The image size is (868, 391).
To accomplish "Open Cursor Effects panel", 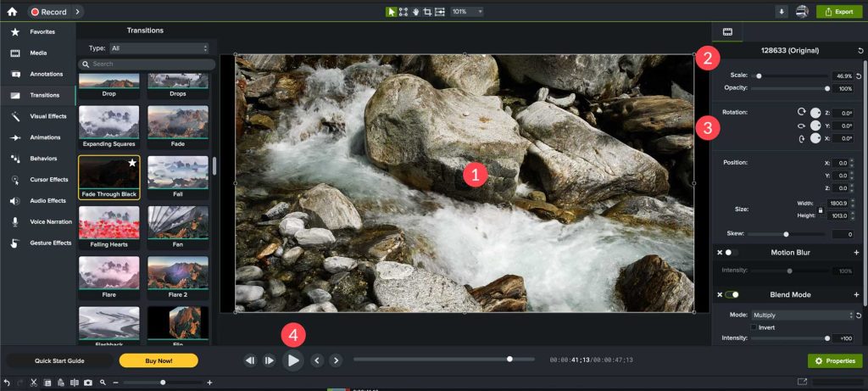I will (x=48, y=180).
